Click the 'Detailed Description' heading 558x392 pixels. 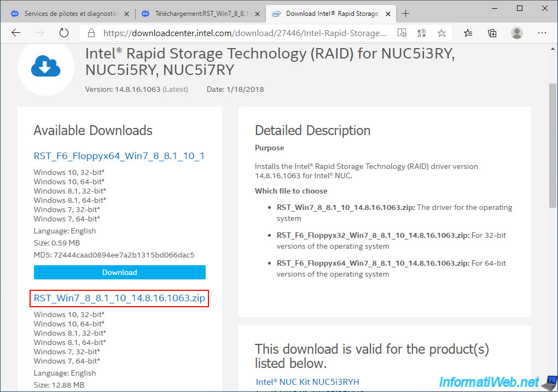(313, 131)
